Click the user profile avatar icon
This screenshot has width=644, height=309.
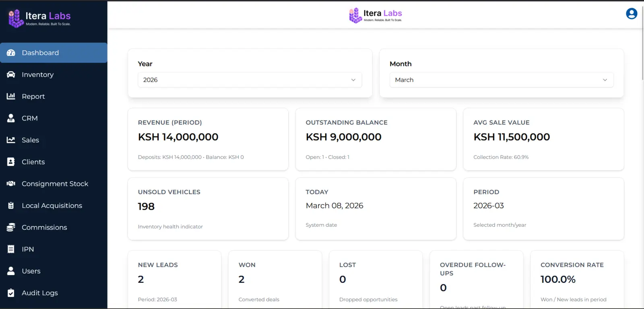(x=632, y=14)
